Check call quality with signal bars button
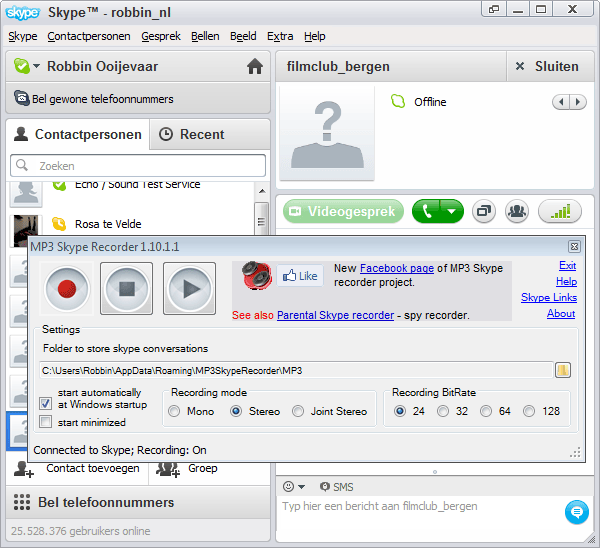Image resolution: width=600 pixels, height=548 pixels. click(x=560, y=211)
